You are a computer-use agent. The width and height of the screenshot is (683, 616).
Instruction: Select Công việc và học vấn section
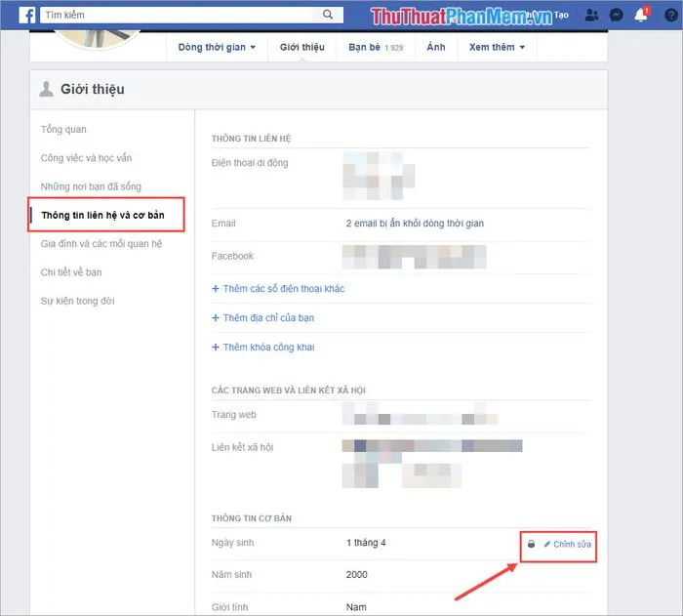tap(86, 157)
